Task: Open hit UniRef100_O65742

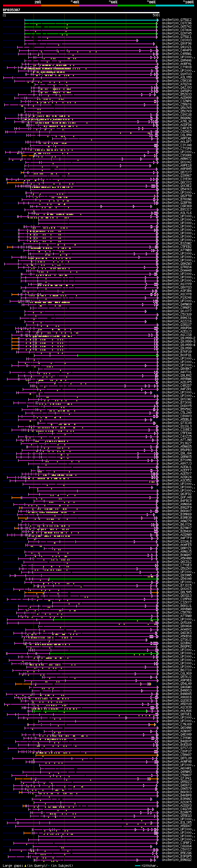Action: [177, 27]
